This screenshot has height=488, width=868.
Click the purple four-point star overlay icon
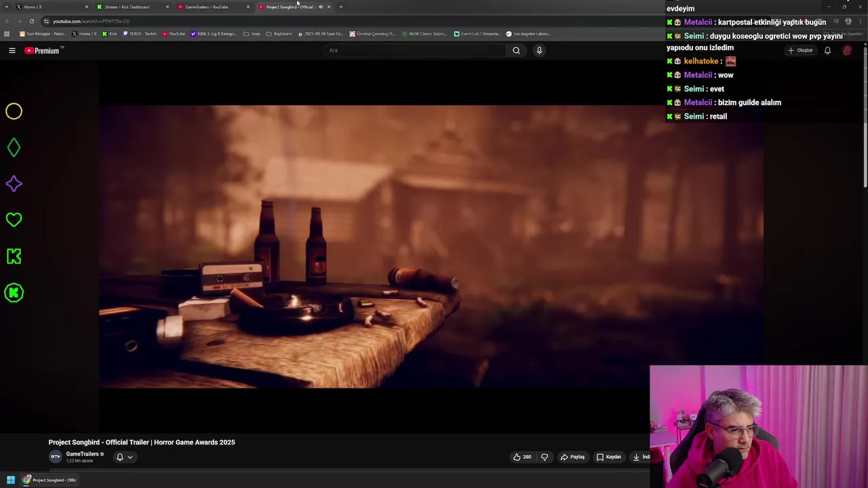(x=14, y=184)
